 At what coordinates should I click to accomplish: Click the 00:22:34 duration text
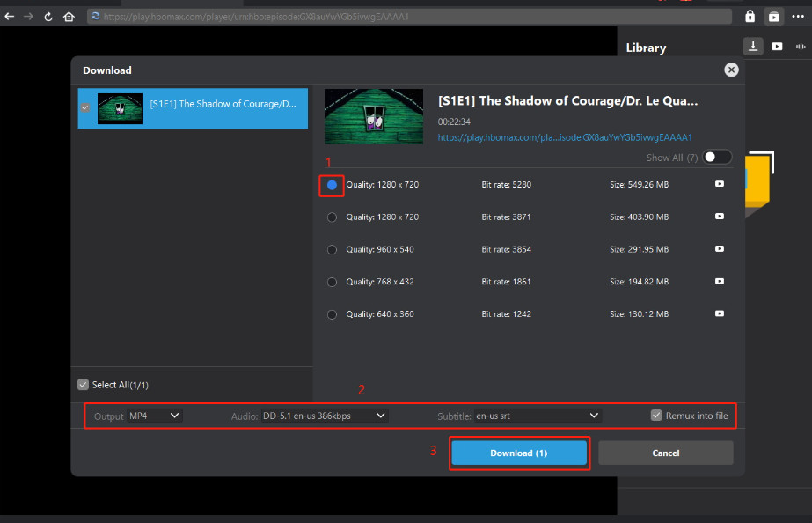point(454,122)
